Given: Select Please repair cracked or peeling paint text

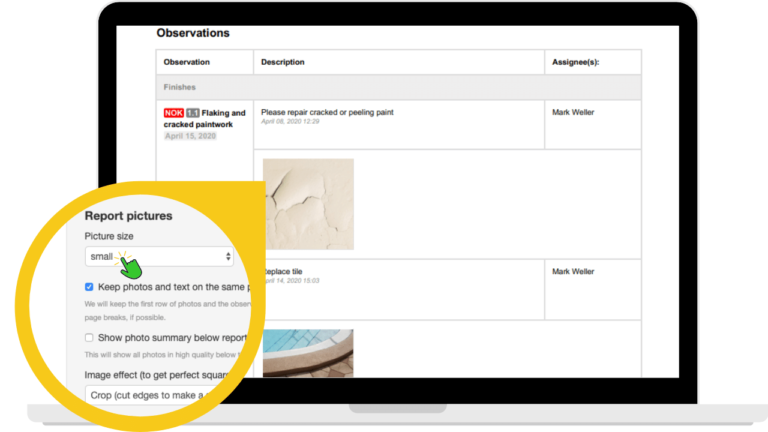Looking at the screenshot, I should point(327,112).
